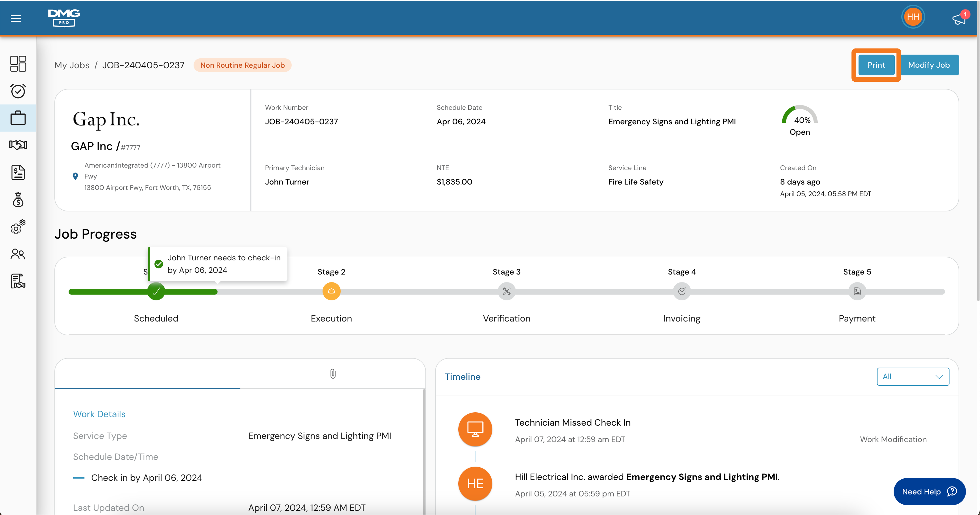Go to My Jobs breadcrumb link
980x515 pixels.
[72, 65]
